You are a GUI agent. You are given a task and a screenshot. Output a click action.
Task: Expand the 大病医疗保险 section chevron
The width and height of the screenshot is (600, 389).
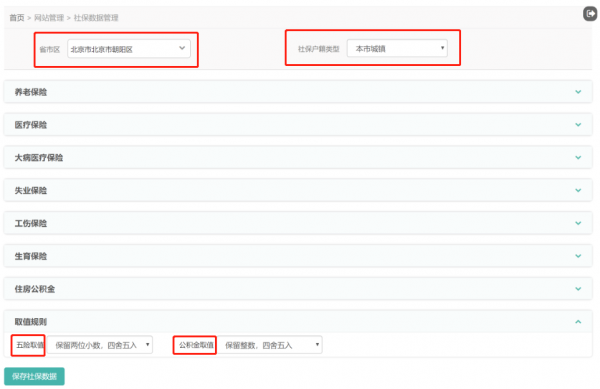[x=578, y=158]
